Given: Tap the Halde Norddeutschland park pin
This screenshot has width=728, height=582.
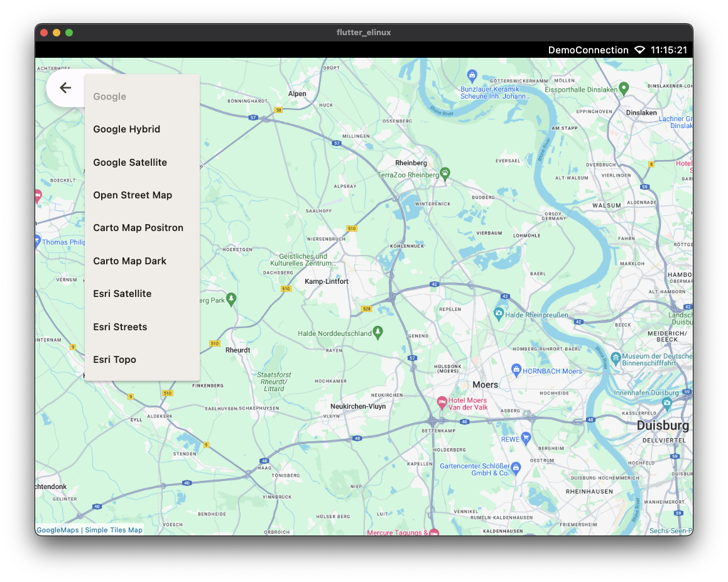Looking at the screenshot, I should click(378, 332).
